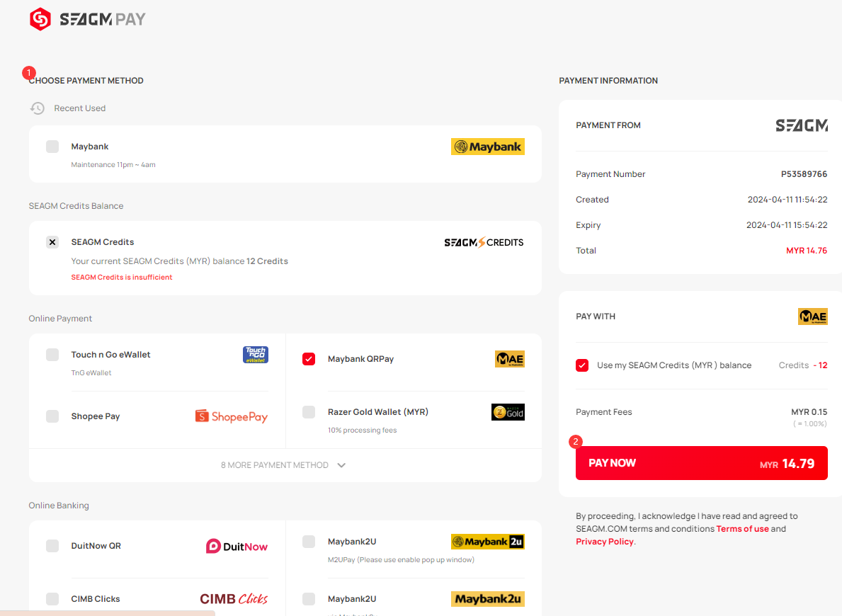This screenshot has height=616, width=842.
Task: Click the Maybank2u logo next to M2UPay
Action: tap(488, 542)
